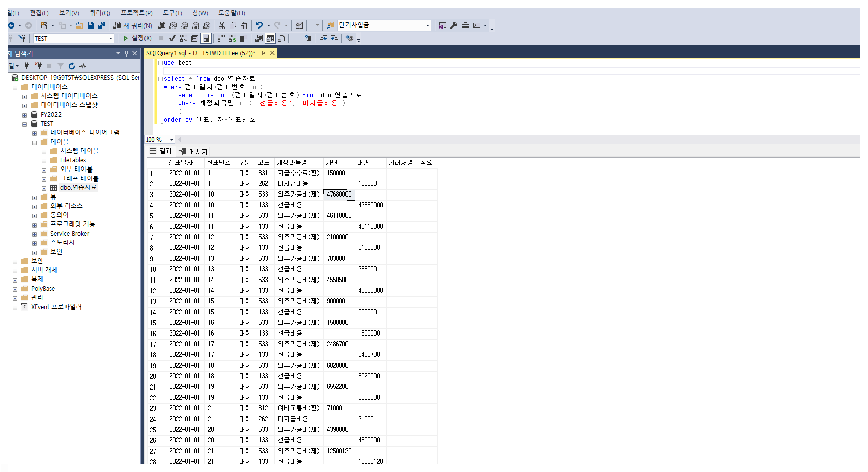Click the Properties wrench icon
Viewport: 868px width, 472px height.
[x=454, y=25]
